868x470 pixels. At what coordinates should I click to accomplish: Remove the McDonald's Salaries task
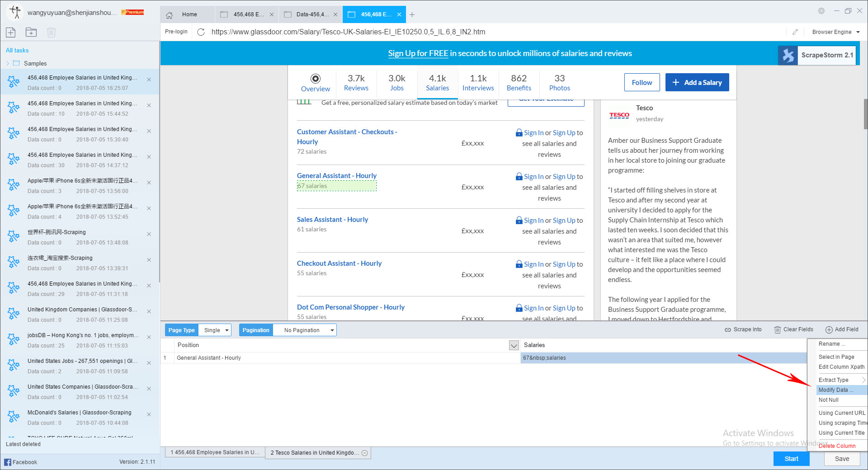tap(149, 414)
